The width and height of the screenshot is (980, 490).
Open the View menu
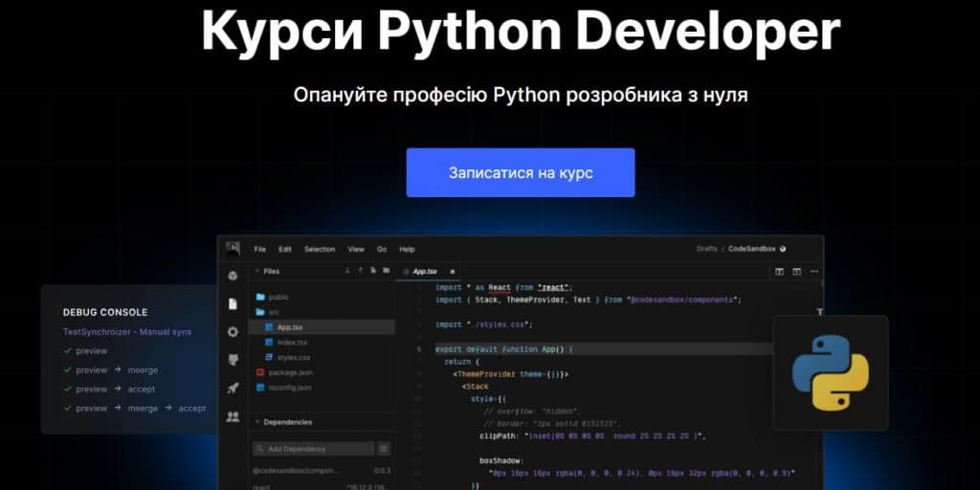pyautogui.click(x=356, y=250)
